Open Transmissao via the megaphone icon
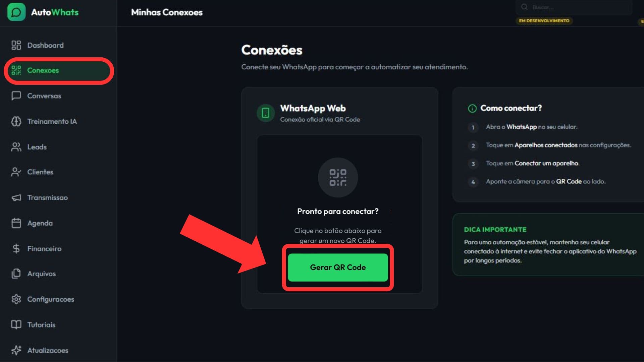The width and height of the screenshot is (644, 362). pyautogui.click(x=16, y=198)
